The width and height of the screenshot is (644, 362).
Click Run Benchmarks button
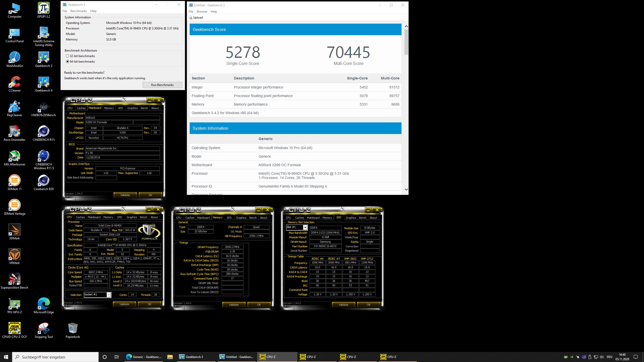pos(162,85)
